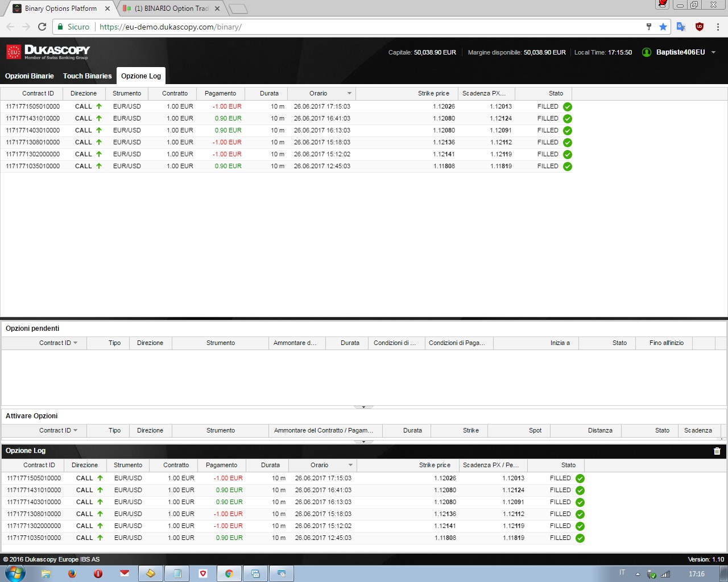Screen dimensions: 728x582
Task: Open the mail envelope taskbar icon
Action: pos(125,573)
